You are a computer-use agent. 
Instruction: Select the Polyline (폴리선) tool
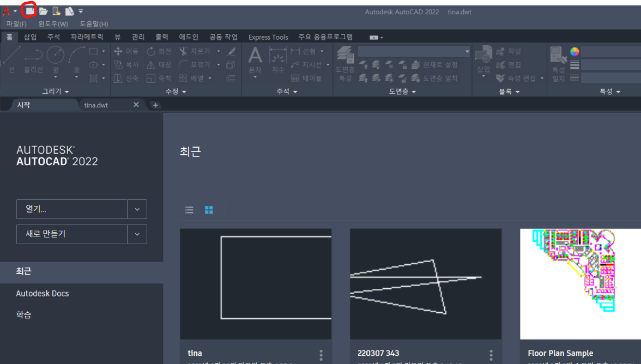pyautogui.click(x=34, y=59)
